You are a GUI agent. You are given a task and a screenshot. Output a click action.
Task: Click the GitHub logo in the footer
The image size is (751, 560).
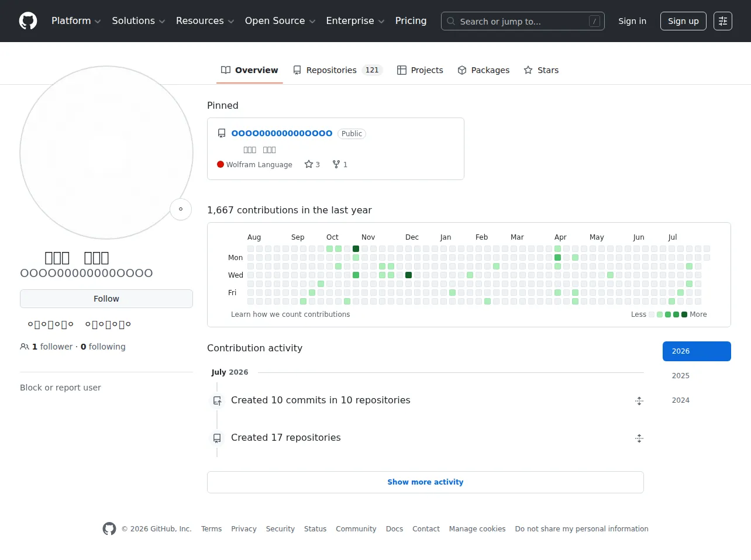click(x=109, y=529)
